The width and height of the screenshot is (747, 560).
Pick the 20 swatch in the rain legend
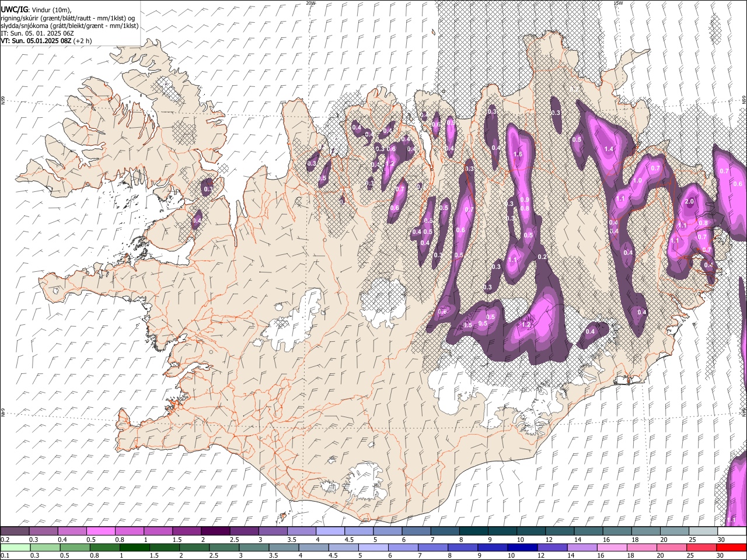(672, 547)
